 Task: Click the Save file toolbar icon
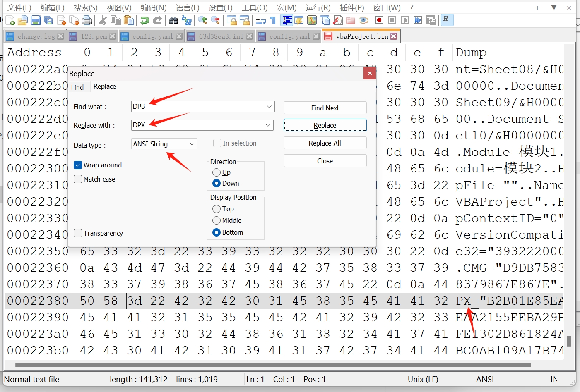point(36,20)
